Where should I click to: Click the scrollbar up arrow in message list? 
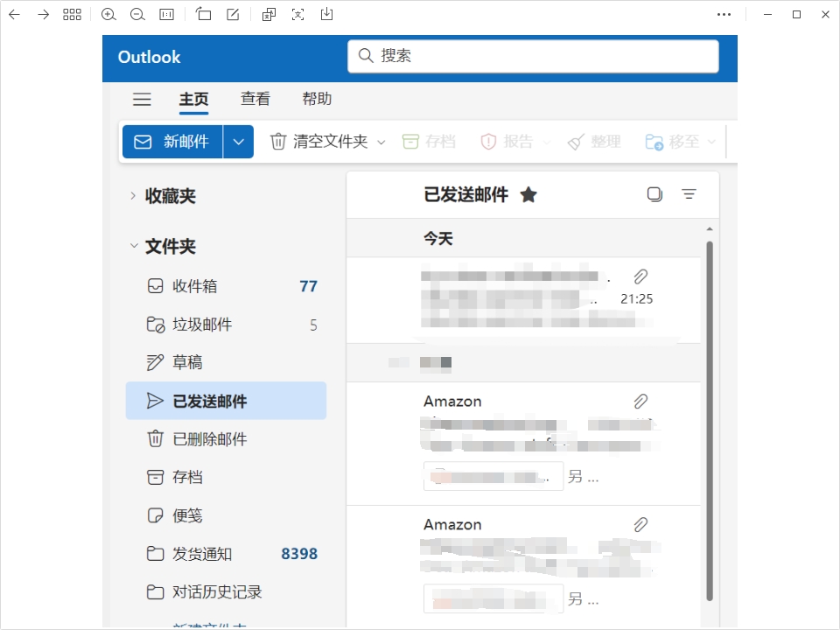click(x=710, y=229)
